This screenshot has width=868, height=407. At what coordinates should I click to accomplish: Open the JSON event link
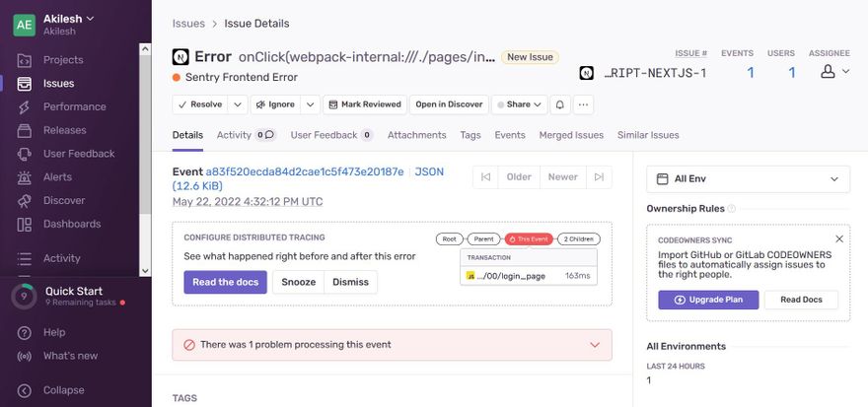click(429, 171)
